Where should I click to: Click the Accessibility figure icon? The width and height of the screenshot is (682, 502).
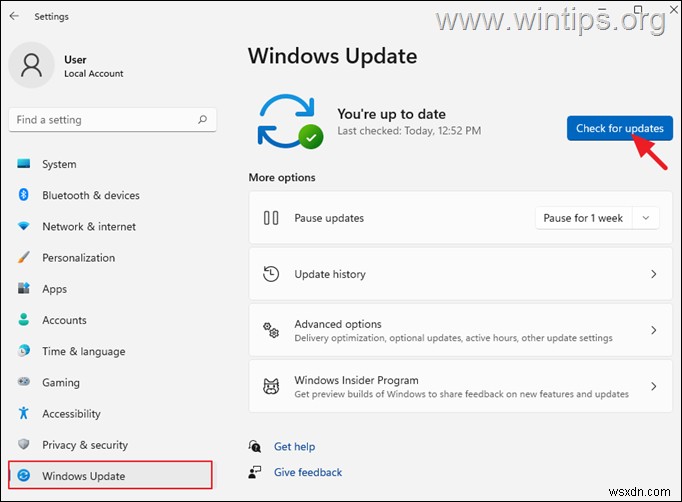24,414
